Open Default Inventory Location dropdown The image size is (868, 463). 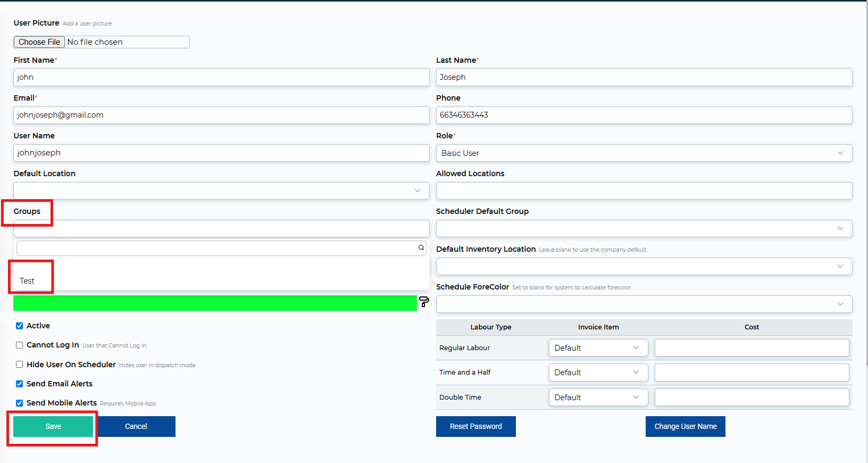tap(644, 267)
